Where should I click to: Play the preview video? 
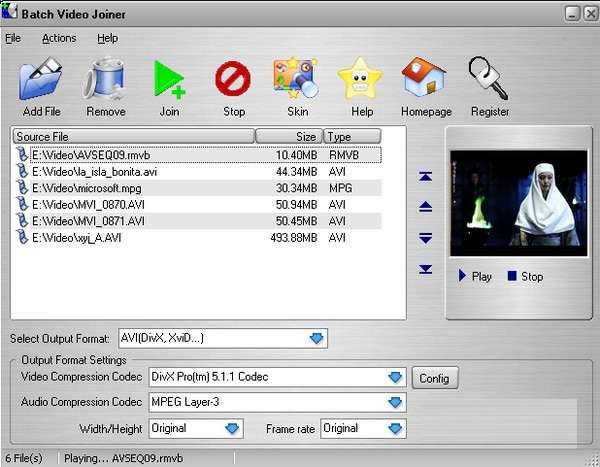475,276
